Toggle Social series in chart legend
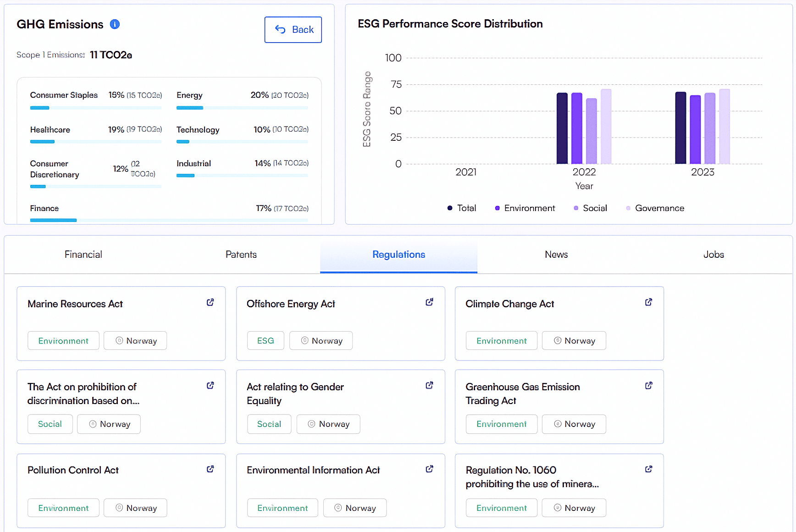 [x=591, y=208]
